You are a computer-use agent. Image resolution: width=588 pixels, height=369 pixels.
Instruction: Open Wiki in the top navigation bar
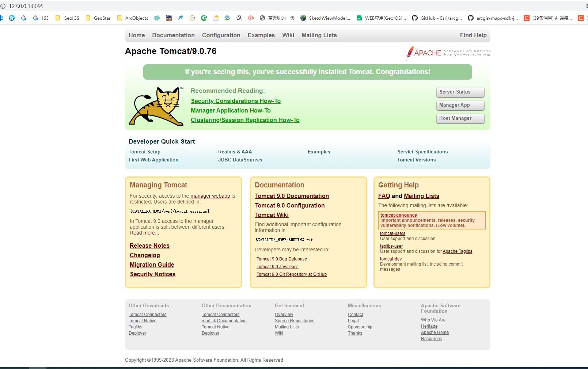click(x=288, y=35)
